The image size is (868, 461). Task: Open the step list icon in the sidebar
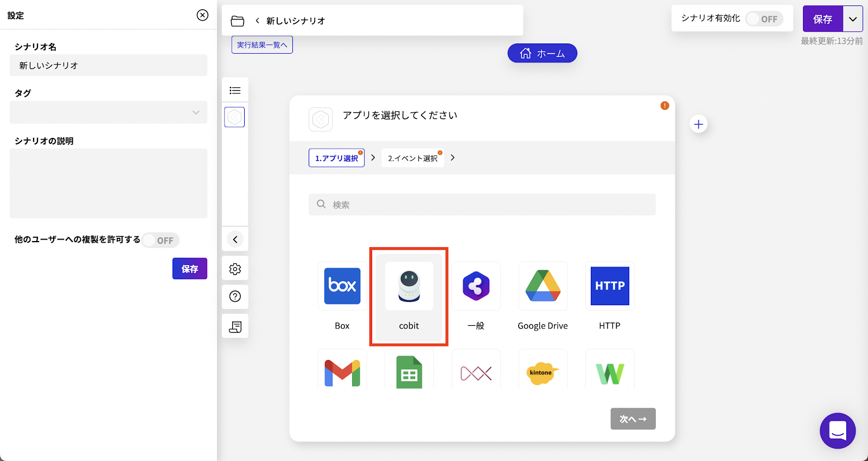point(235,90)
